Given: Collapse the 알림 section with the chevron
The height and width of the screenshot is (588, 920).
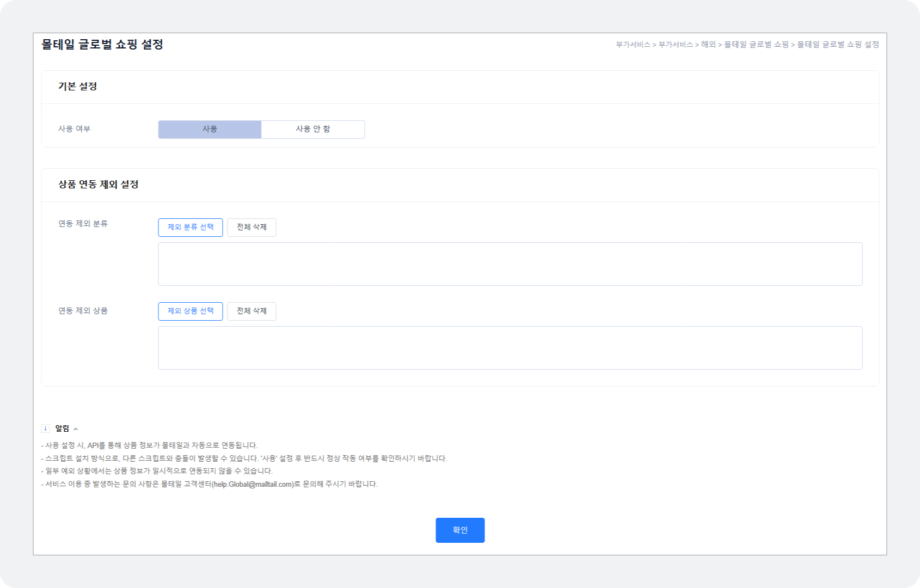Looking at the screenshot, I should pos(76,429).
